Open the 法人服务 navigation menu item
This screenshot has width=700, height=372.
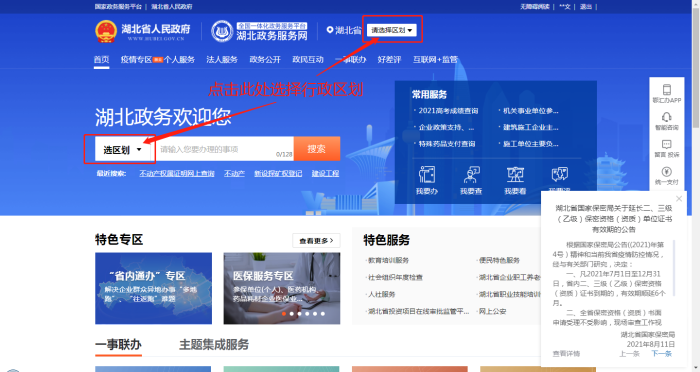(x=222, y=59)
